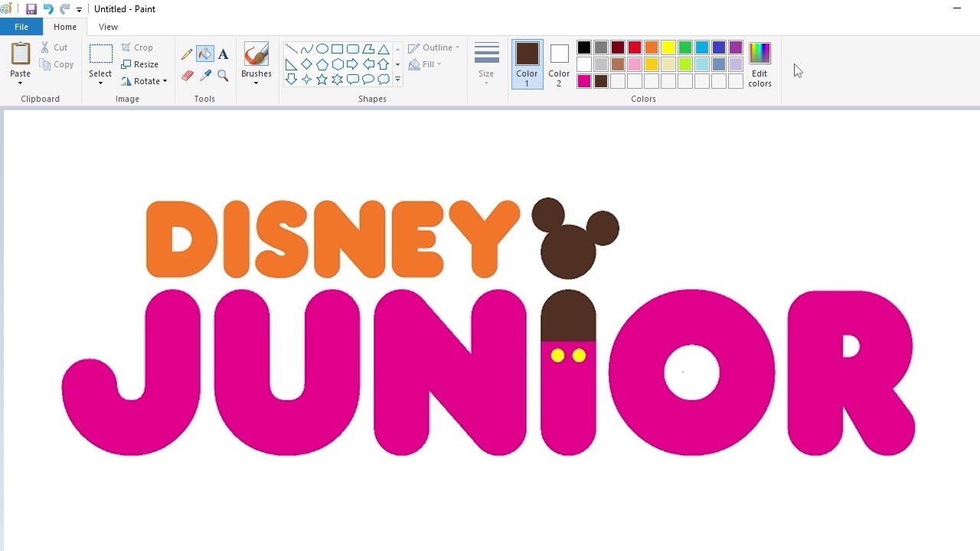
Task: Choose the Cloud callout shape
Action: (x=384, y=80)
